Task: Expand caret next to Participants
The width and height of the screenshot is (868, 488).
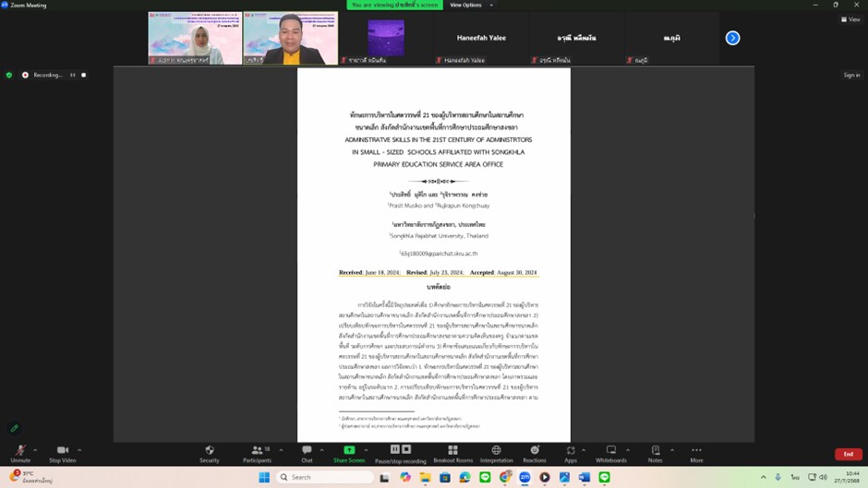Action: point(282,450)
